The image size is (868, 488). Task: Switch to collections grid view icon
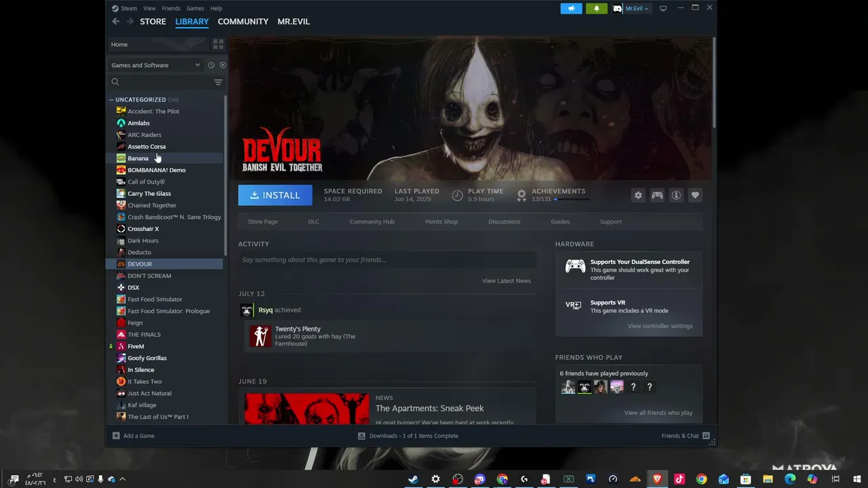[218, 44]
